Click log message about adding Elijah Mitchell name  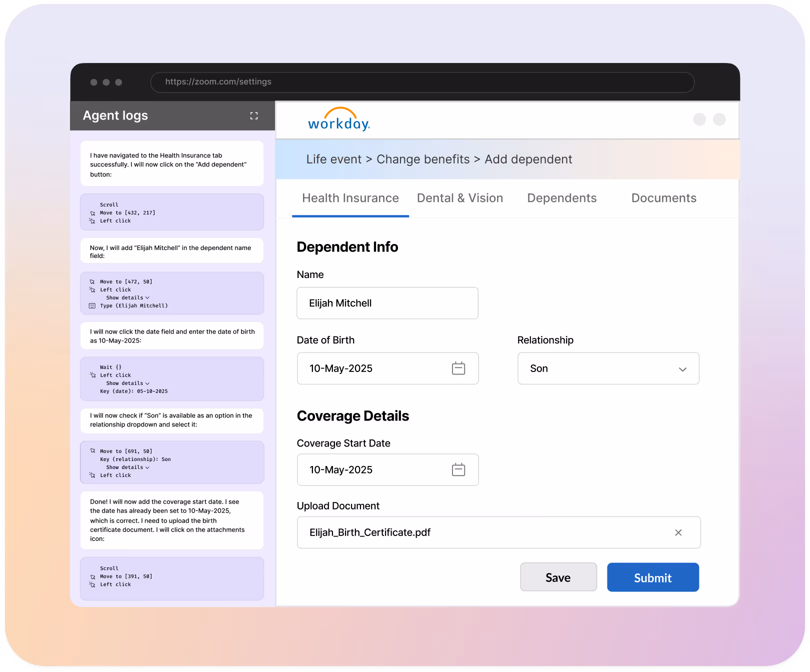[x=172, y=251]
